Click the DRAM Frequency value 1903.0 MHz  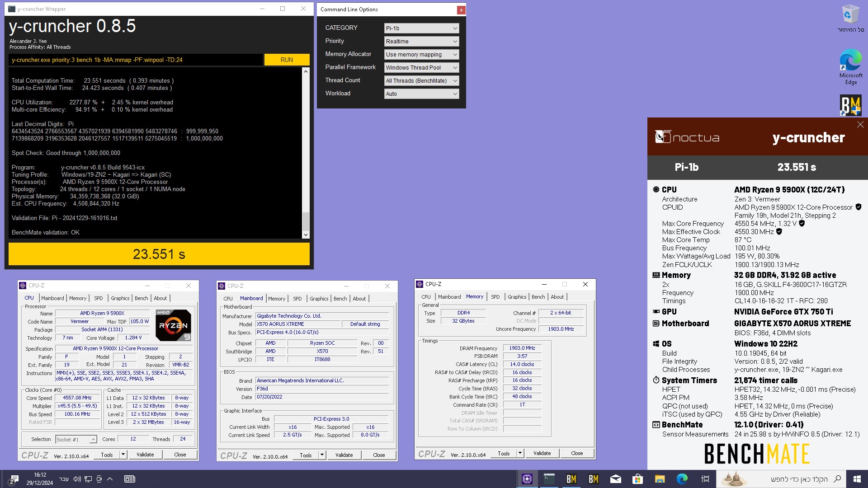point(522,348)
